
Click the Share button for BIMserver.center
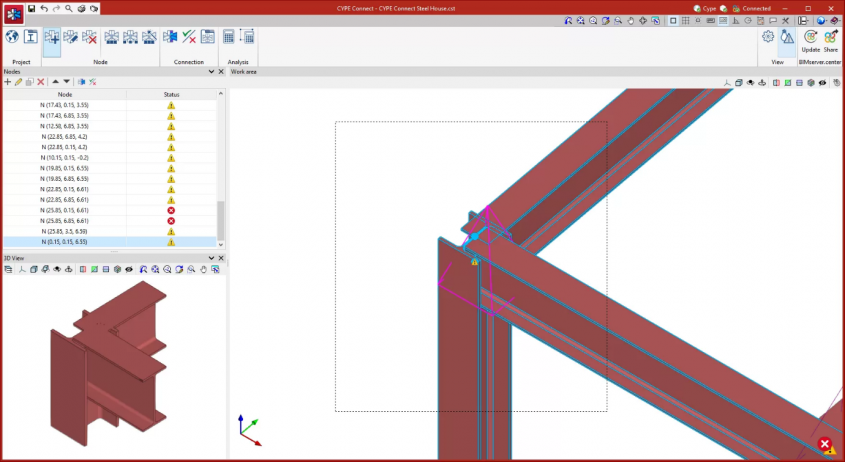(x=830, y=41)
